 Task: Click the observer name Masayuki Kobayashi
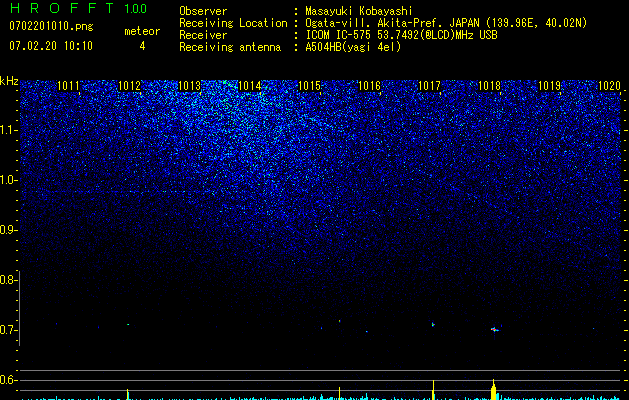pos(359,11)
